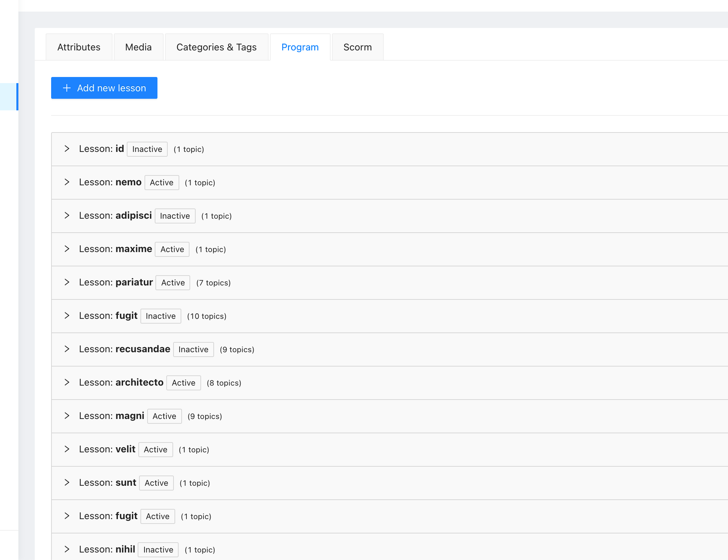Expand the Lesson: pariatur row
728x560 pixels.
[x=67, y=282]
